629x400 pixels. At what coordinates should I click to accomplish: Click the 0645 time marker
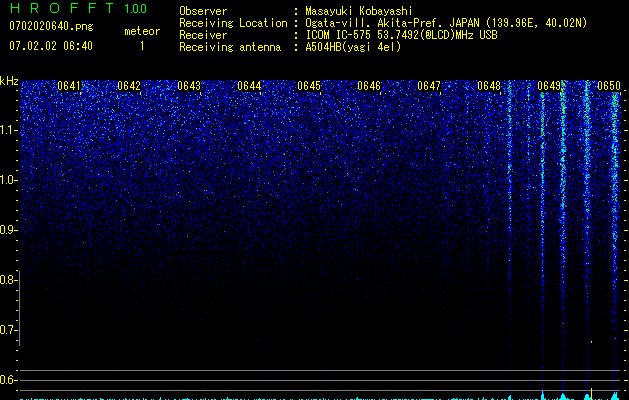[x=309, y=86]
